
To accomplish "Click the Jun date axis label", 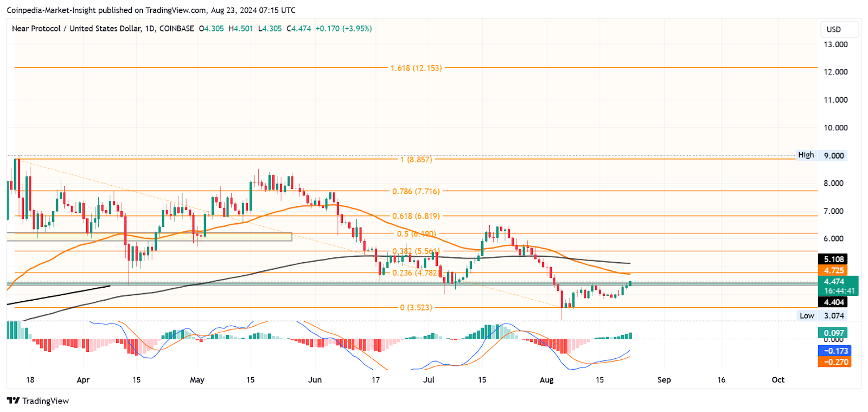I will [315, 380].
